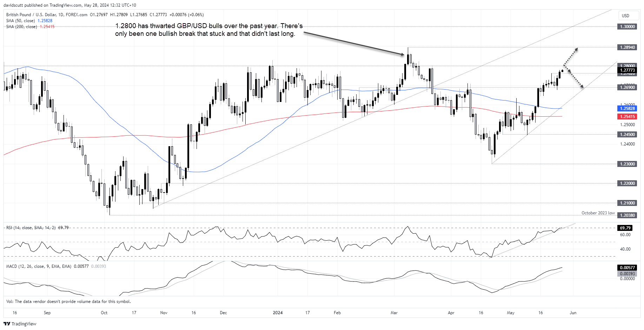Click the RSI (14, close, SMA, 14, 2) legend
644x330 pixels.
pos(38,228)
